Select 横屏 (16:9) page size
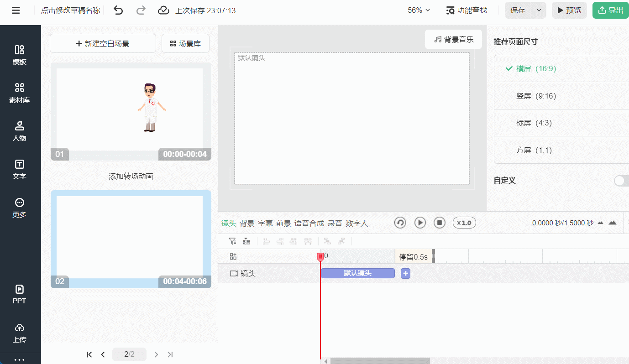Viewport: 629px width, 364px height. coord(561,68)
